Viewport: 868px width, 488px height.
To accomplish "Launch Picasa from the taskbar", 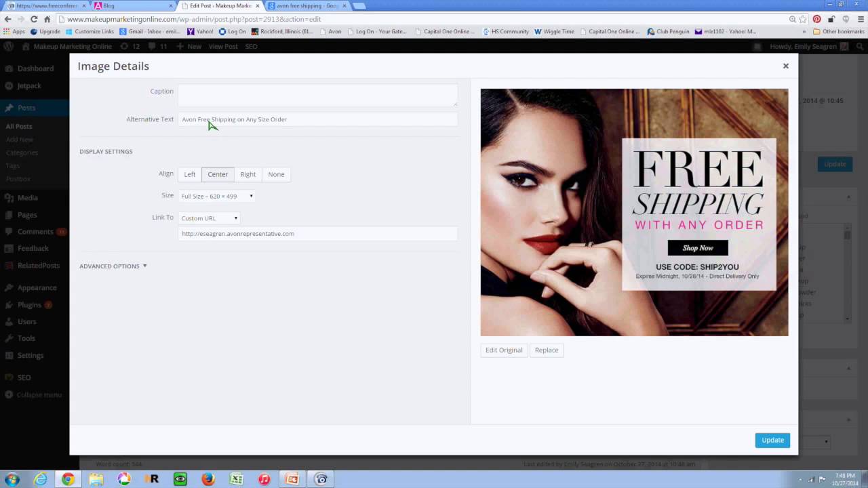I will click(124, 479).
